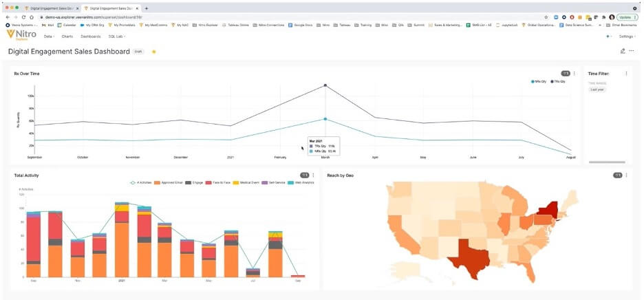Click the edit dashboard pencil icon

pos(623,51)
